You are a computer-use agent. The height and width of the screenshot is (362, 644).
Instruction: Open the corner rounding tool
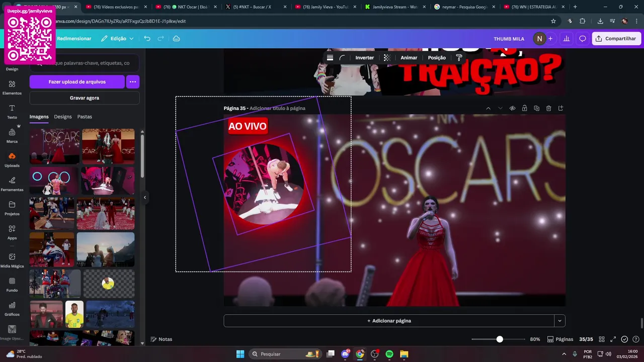tap(342, 58)
